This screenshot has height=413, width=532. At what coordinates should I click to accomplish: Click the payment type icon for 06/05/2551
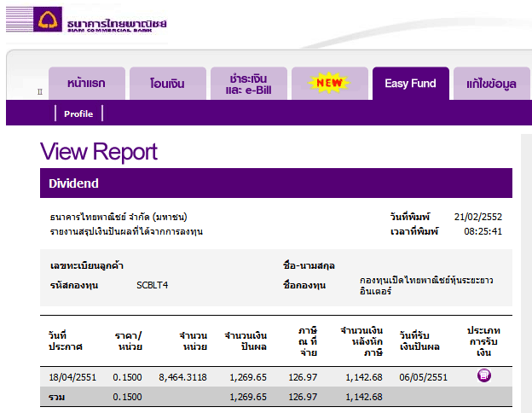(x=483, y=375)
